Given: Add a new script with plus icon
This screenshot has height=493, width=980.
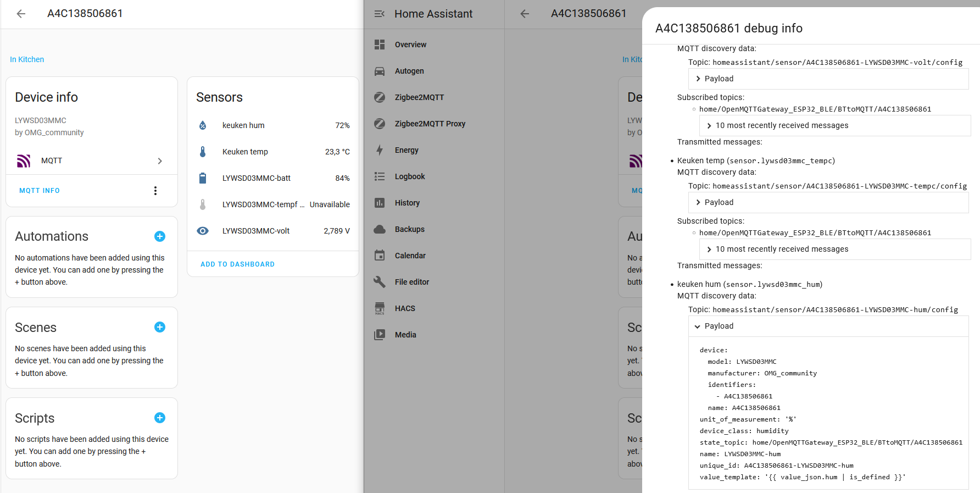Looking at the screenshot, I should pos(160,418).
